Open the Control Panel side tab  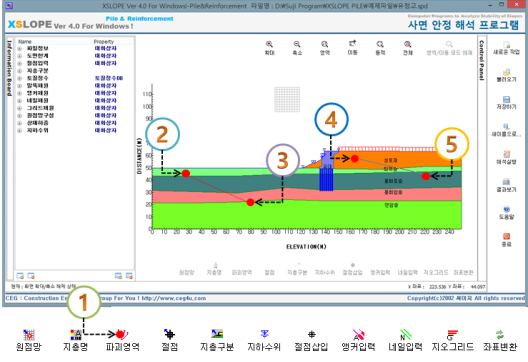(482, 61)
